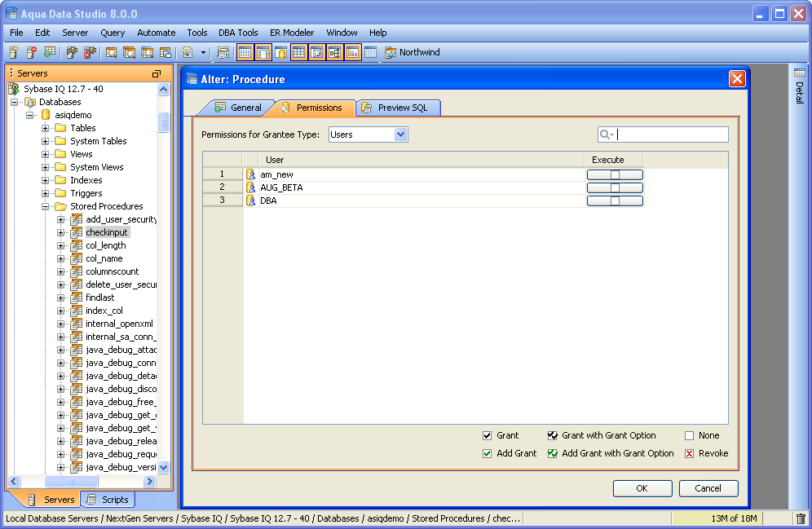
Task: Expand the Triggers folder
Action: tap(46, 193)
